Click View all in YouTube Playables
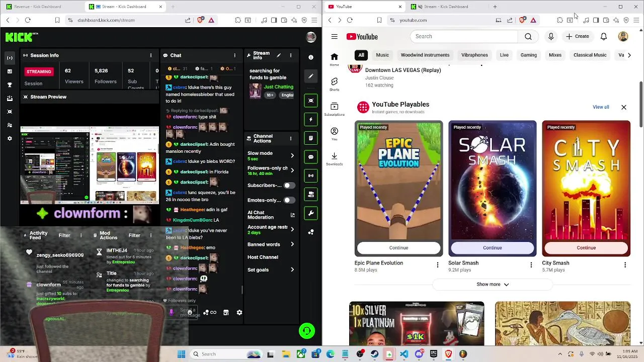This screenshot has width=644, height=362. click(x=601, y=107)
